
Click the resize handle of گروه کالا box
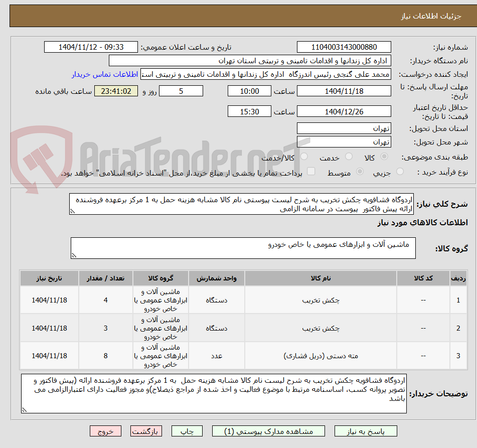tap(74, 256)
